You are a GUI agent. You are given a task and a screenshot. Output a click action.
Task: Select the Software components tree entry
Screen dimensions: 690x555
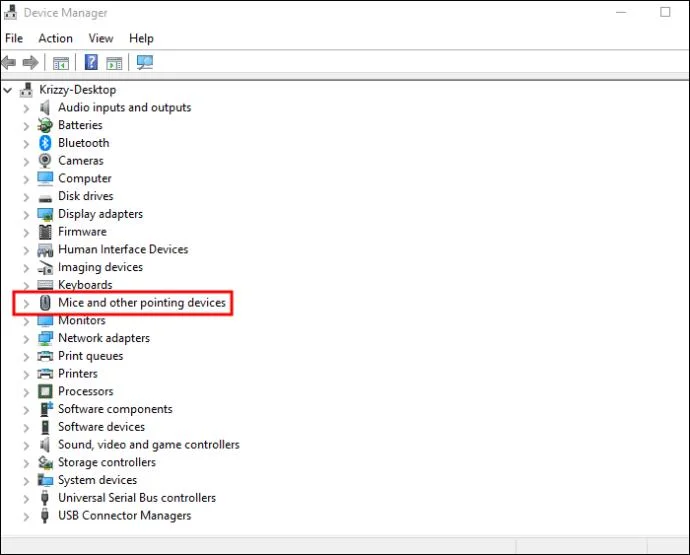point(115,409)
